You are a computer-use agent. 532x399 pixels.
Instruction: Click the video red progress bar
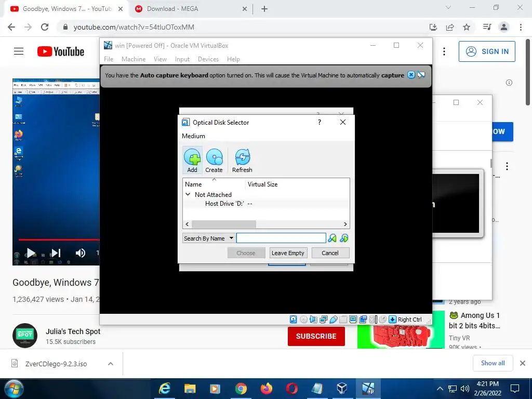59,240
